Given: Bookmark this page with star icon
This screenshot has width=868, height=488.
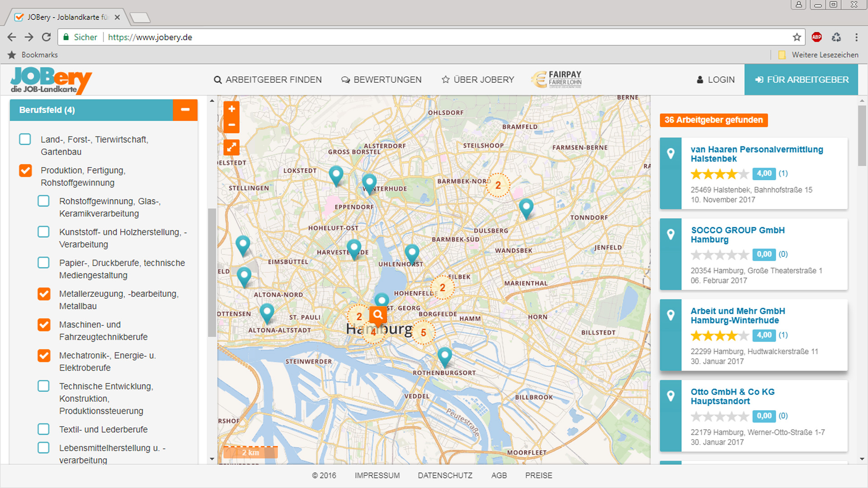Looking at the screenshot, I should click(797, 37).
